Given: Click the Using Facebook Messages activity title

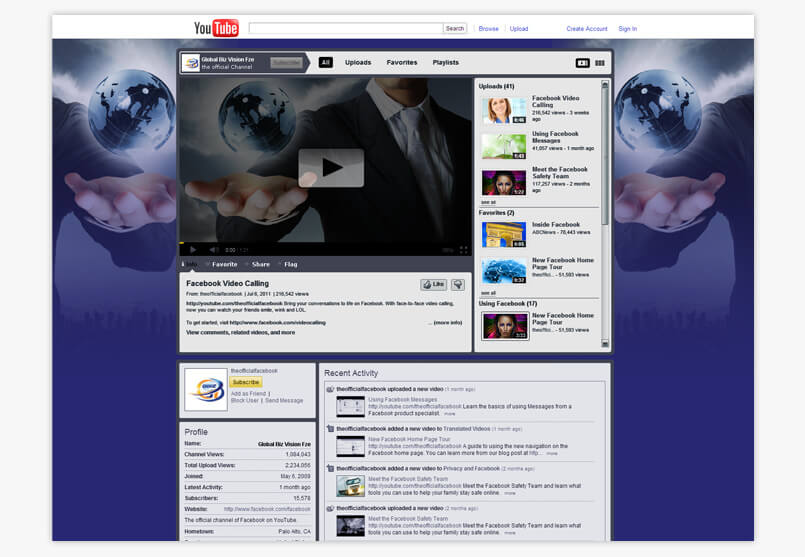Looking at the screenshot, I should [402, 399].
